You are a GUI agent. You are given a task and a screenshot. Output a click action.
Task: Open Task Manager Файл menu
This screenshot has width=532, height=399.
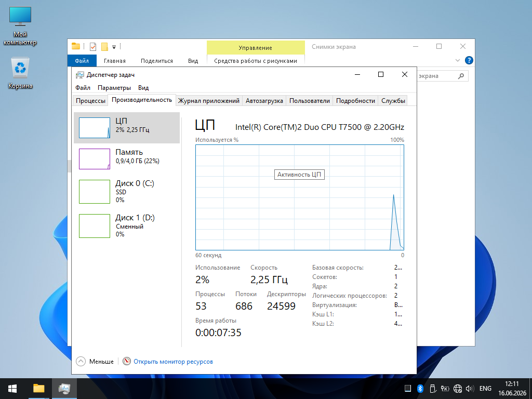tap(83, 87)
